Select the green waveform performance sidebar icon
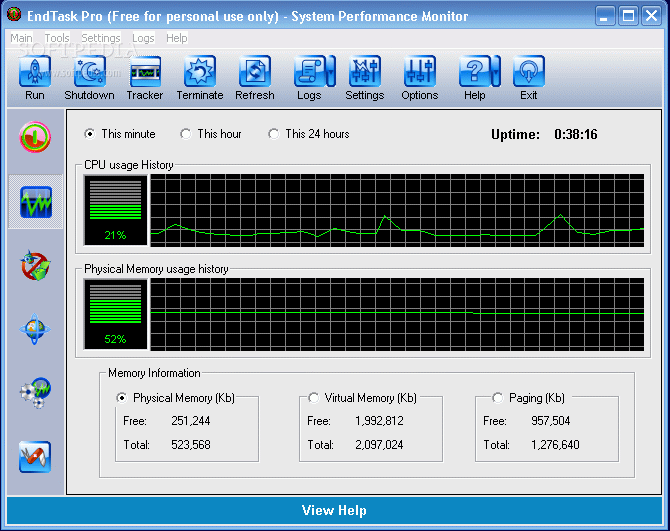Viewport: 670px width, 531px height. click(36, 202)
